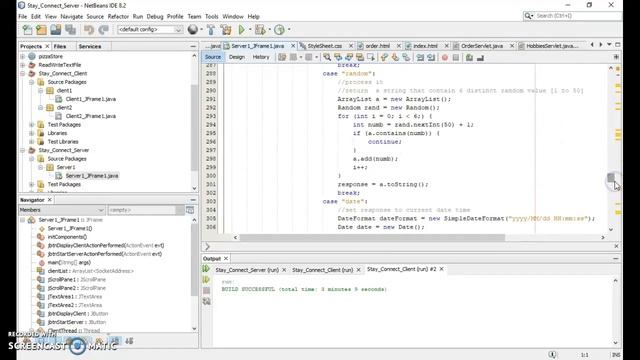Image resolution: width=640 pixels, height=360 pixels.
Task: Click the New Project toolbar icon
Action: pyautogui.click(x=41, y=29)
